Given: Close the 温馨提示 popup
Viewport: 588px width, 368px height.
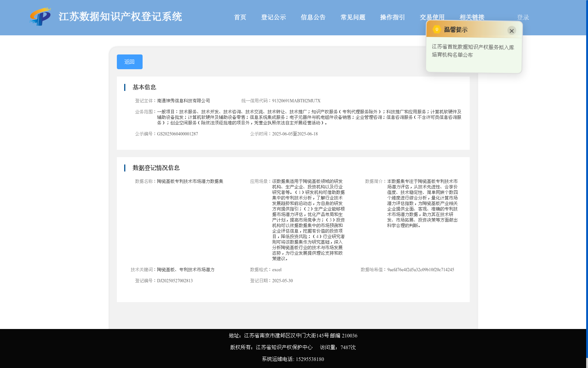Looking at the screenshot, I should [x=512, y=31].
